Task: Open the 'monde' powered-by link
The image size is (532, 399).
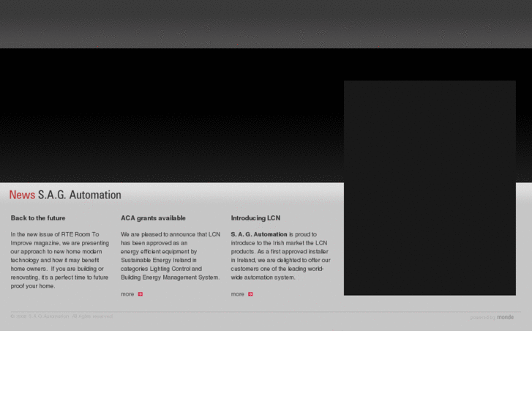Action: [505, 317]
